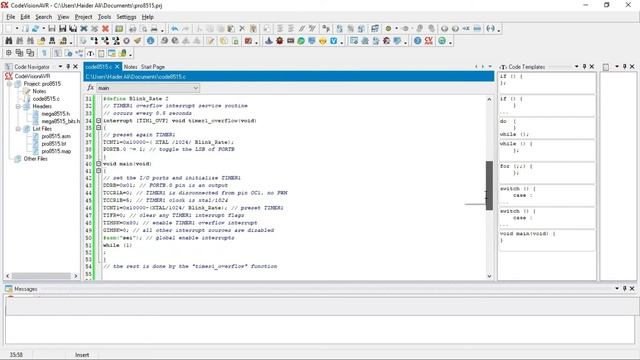Toggle fold marker on line 34
The height and width of the screenshot is (360, 640).
click(98, 121)
